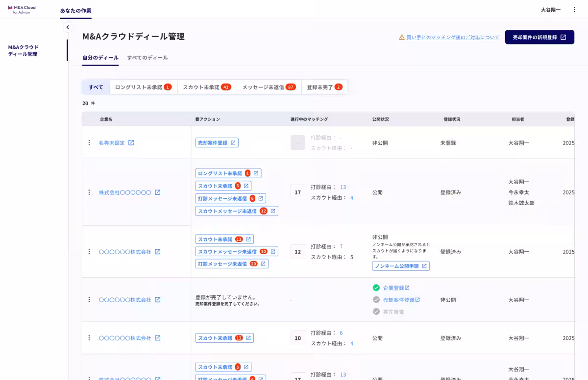Switch to the すべてのディール tab
The height and width of the screenshot is (380, 588).
[x=148, y=57]
